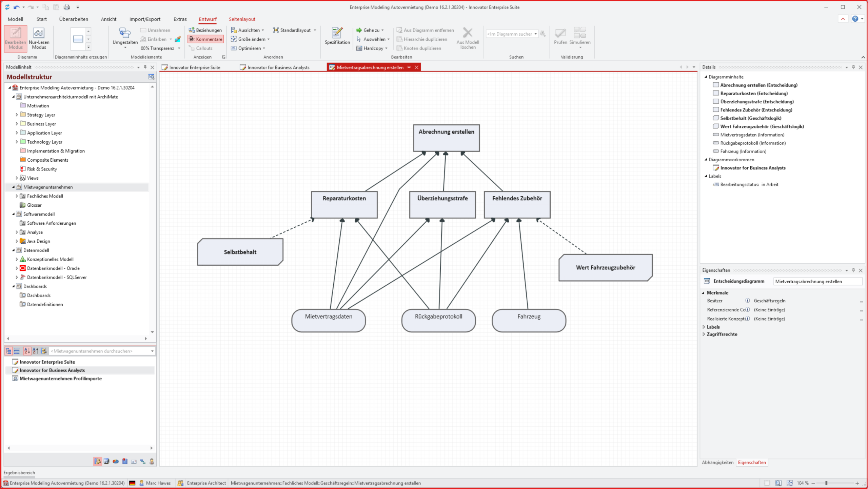Screen dimensions: 868x489
Task: Open the Simulieren tool
Action: [580, 33]
